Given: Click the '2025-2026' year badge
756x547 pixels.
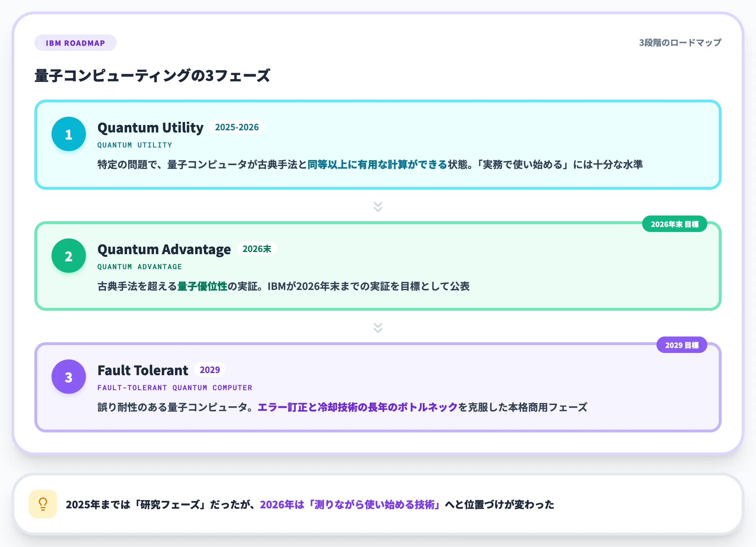Looking at the screenshot, I should pos(237,127).
